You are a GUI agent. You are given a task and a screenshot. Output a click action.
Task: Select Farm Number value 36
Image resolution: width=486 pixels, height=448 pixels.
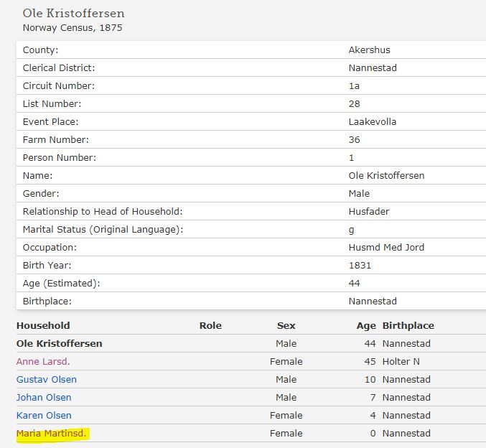[x=355, y=140]
